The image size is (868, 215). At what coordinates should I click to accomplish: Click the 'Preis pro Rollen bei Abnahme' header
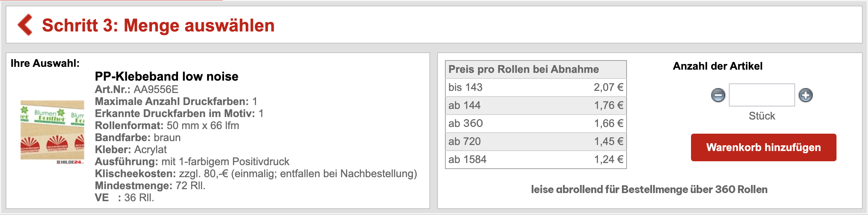point(524,69)
